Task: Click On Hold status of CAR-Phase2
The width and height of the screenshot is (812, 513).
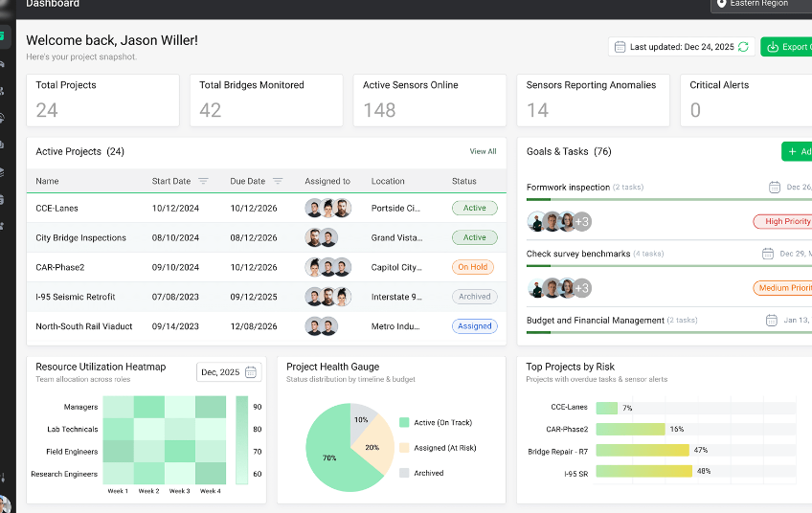Action: pyautogui.click(x=473, y=267)
